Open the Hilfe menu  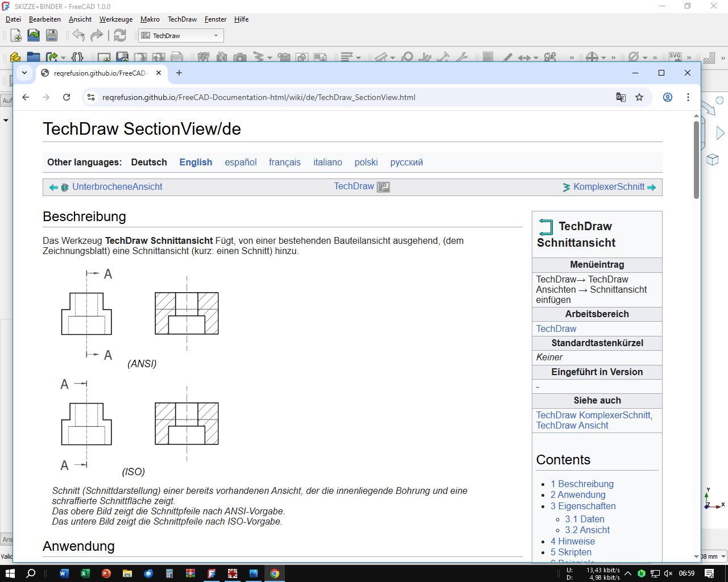pyautogui.click(x=241, y=19)
